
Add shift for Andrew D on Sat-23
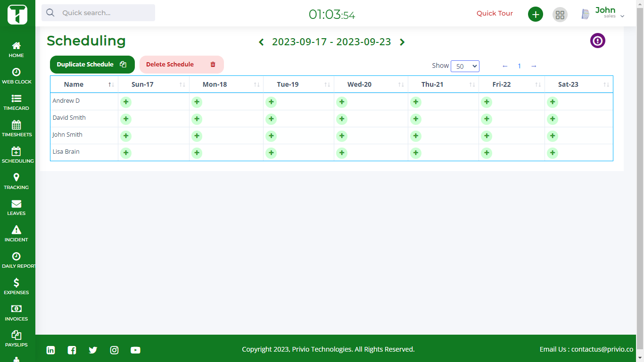coord(553,102)
